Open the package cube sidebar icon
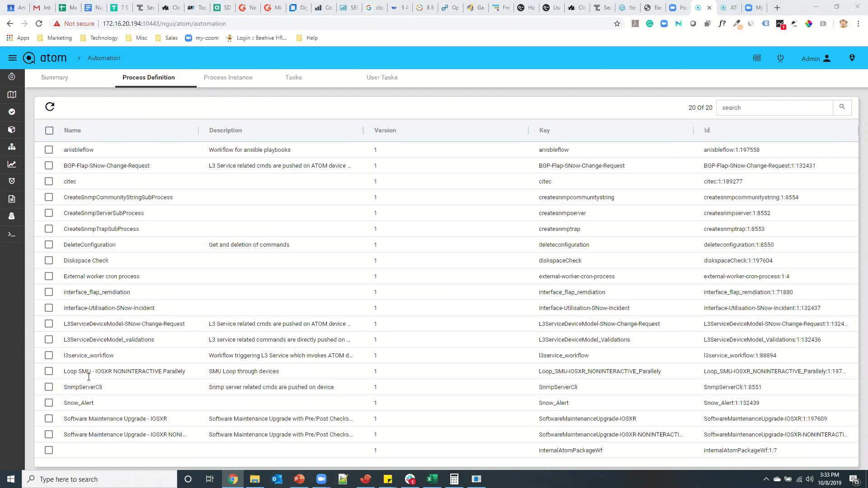The height and width of the screenshot is (488, 868). tap(12, 130)
